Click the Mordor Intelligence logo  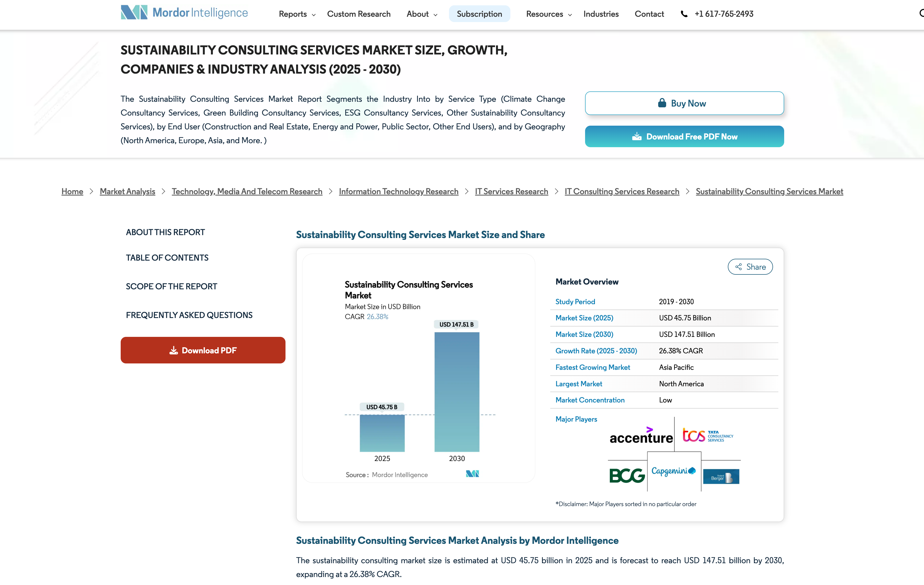(x=184, y=13)
